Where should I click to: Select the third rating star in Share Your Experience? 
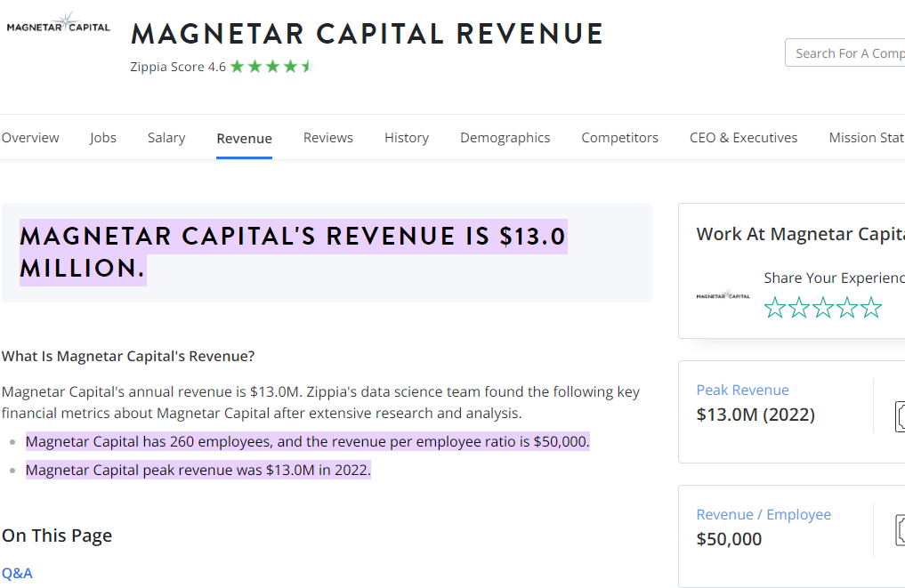click(823, 308)
